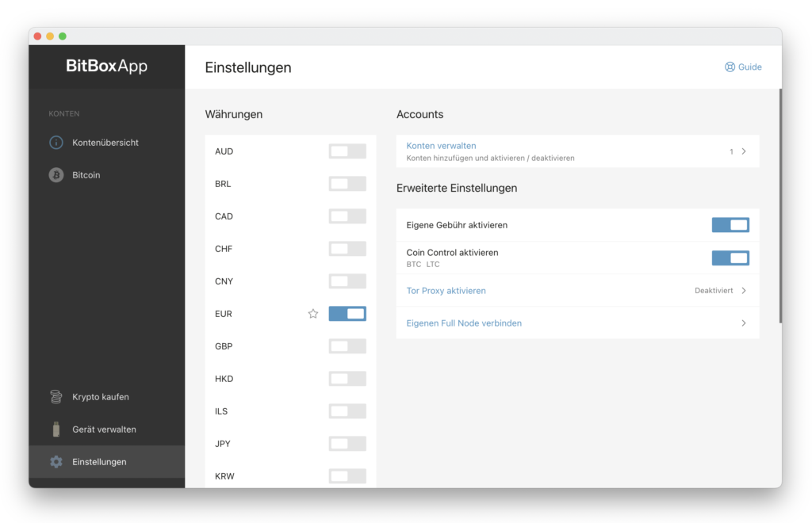Viewport: 812px width, 523px height.
Task: Expand Eigenen Full Node verbinden chevron
Action: click(x=744, y=323)
